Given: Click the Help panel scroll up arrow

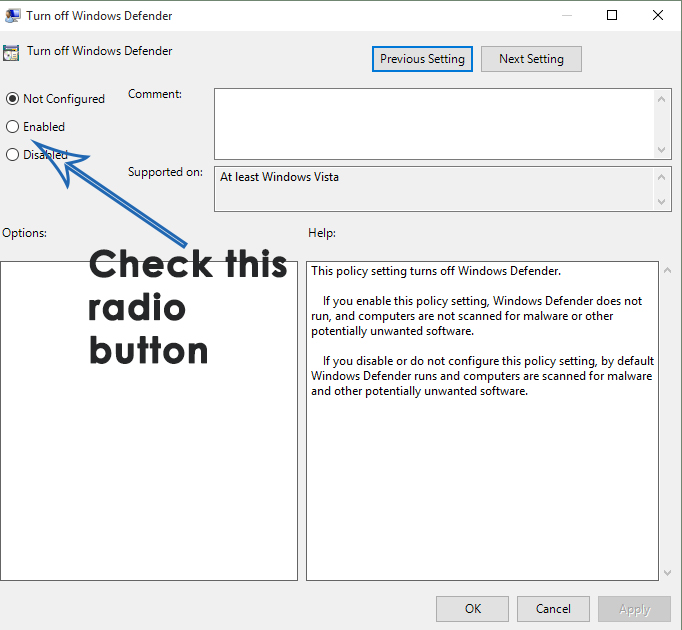Looking at the screenshot, I should point(667,270).
